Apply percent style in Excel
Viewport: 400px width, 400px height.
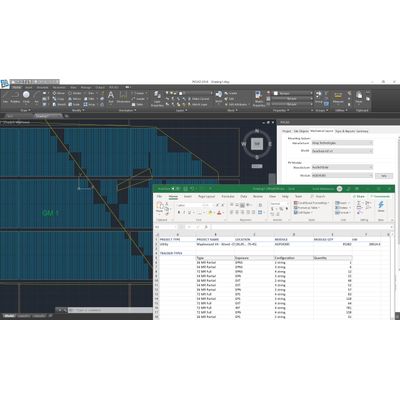pos(281,209)
